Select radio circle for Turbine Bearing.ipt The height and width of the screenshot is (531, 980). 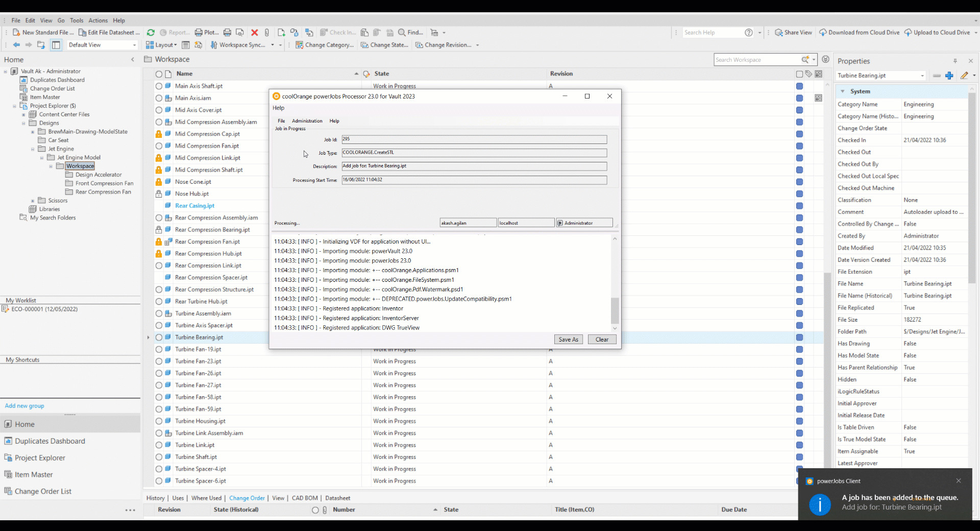(x=159, y=337)
